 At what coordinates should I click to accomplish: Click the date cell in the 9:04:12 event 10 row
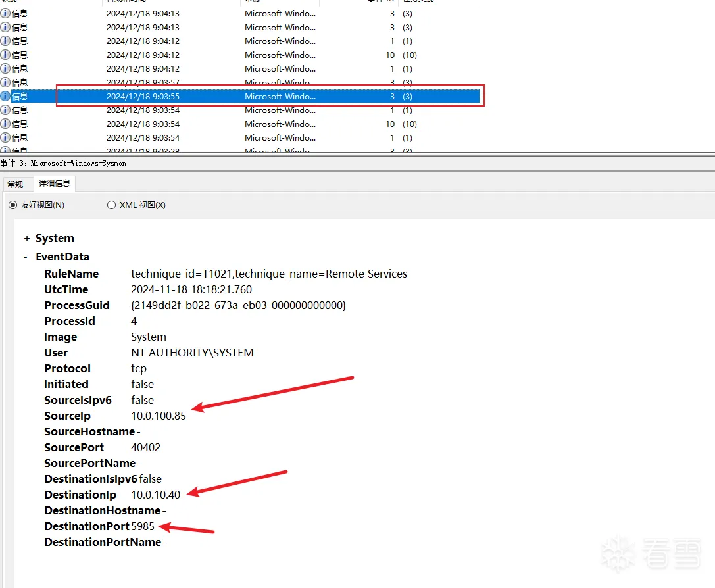[143, 55]
